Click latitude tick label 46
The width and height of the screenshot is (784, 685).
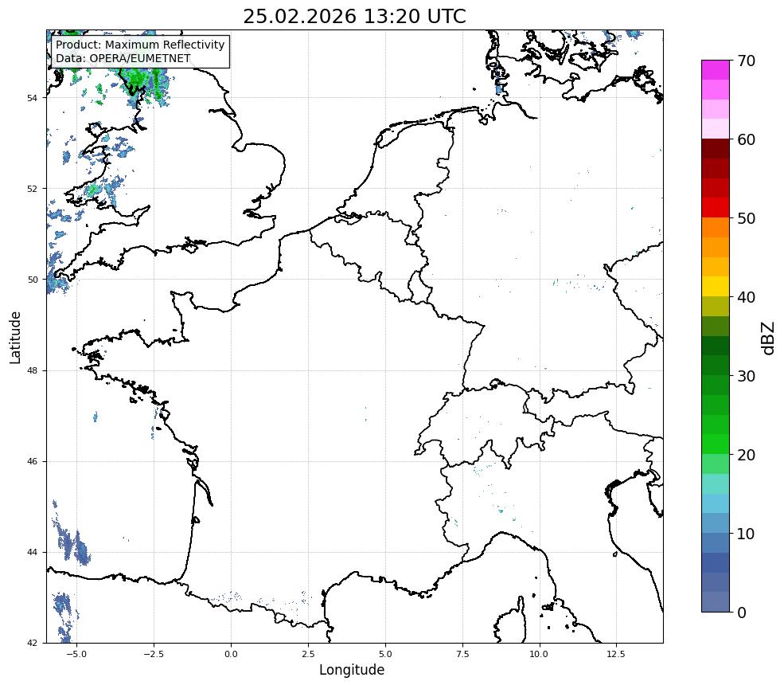[32, 461]
